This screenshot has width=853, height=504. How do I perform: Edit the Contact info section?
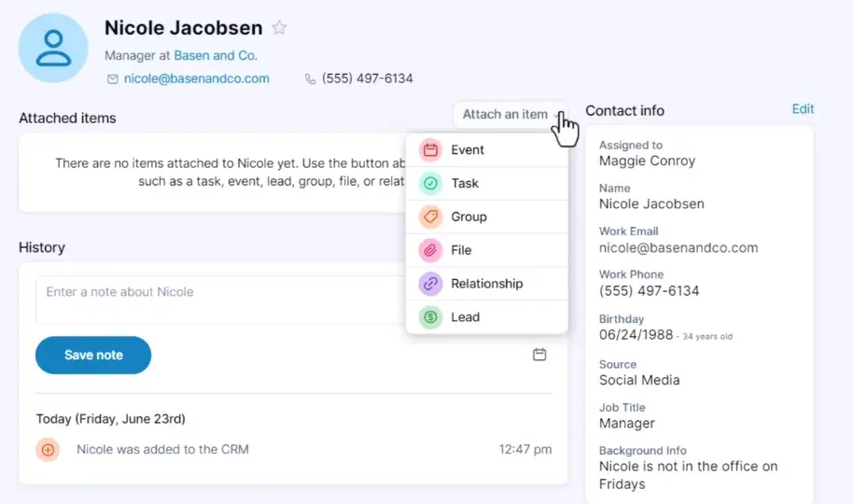(803, 109)
